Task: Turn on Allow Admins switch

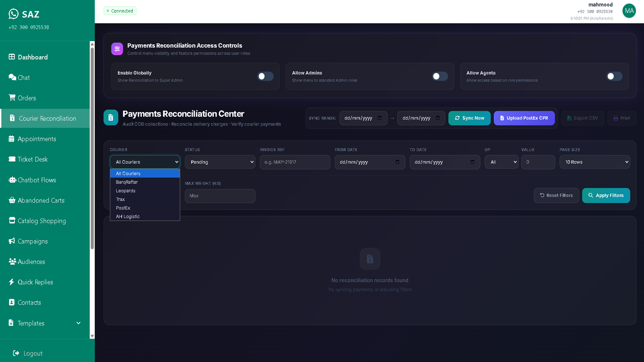Action: coord(440,76)
